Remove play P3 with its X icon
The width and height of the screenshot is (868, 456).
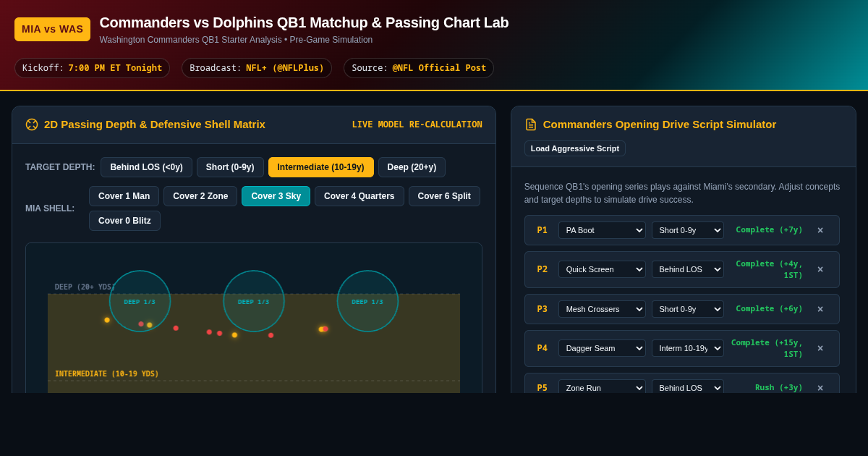(820, 309)
